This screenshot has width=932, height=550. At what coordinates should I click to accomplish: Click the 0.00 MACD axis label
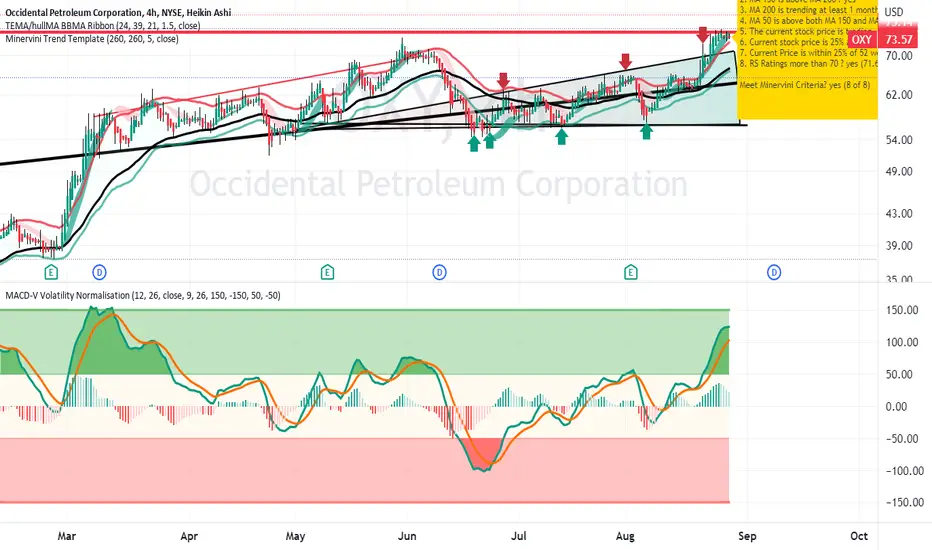click(x=896, y=407)
